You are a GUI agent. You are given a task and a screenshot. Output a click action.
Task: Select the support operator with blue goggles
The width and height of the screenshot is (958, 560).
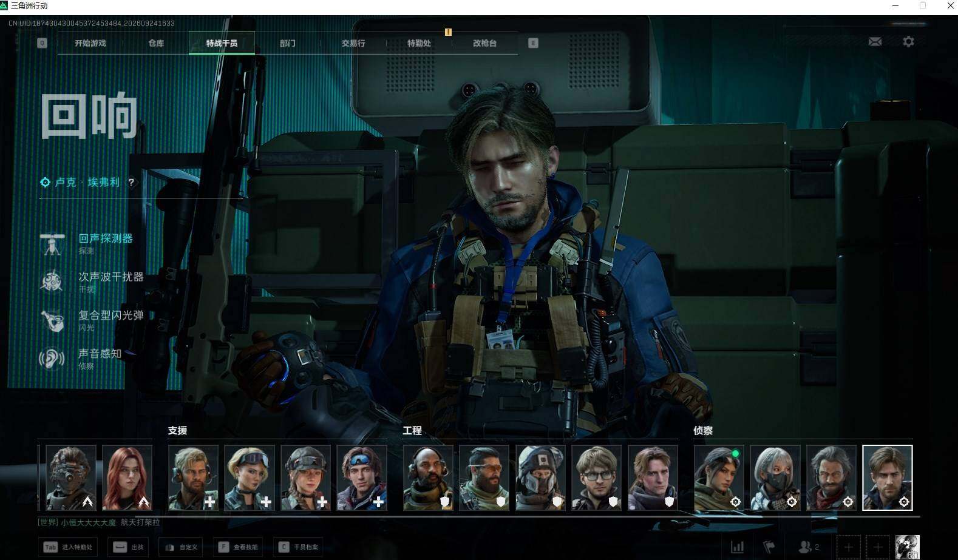[x=362, y=477]
